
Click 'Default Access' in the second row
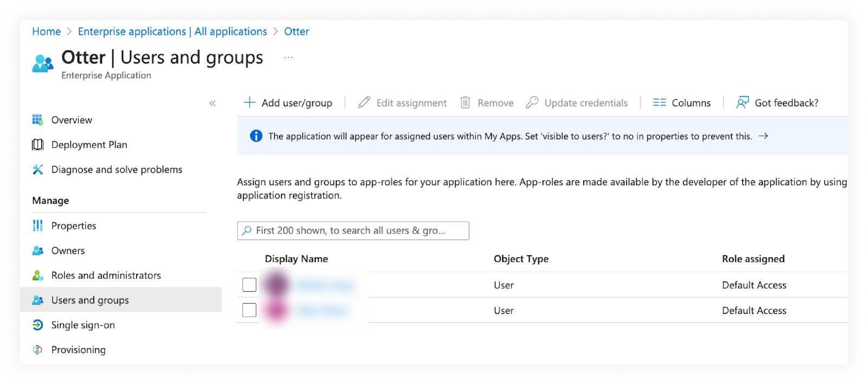click(x=754, y=311)
